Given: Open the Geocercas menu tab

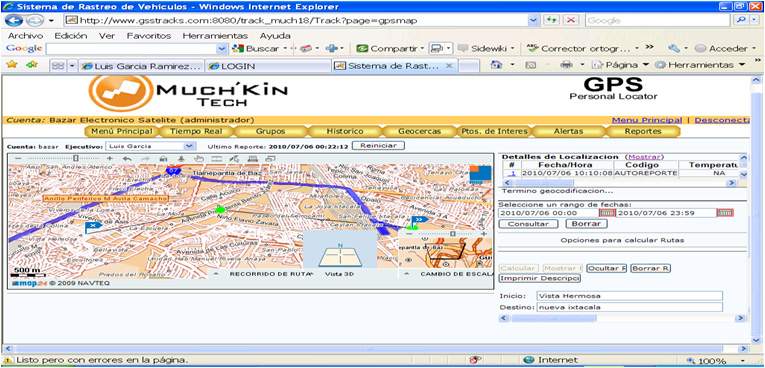Looking at the screenshot, I should point(419,131).
